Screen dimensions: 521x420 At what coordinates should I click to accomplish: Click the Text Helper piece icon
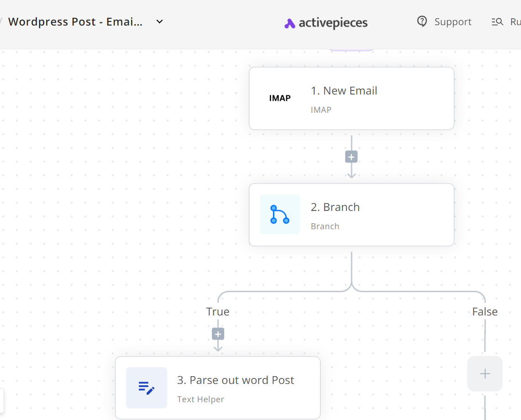click(x=146, y=388)
